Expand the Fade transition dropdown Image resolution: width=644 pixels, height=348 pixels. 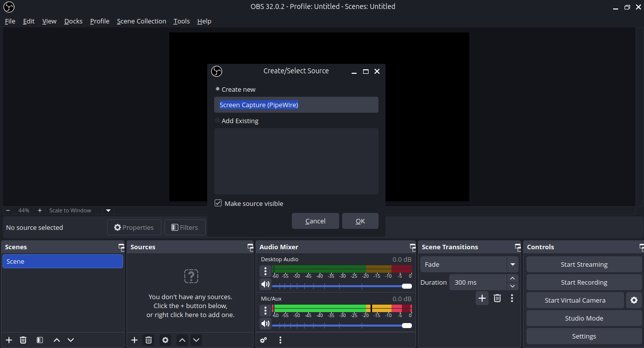(x=512, y=264)
